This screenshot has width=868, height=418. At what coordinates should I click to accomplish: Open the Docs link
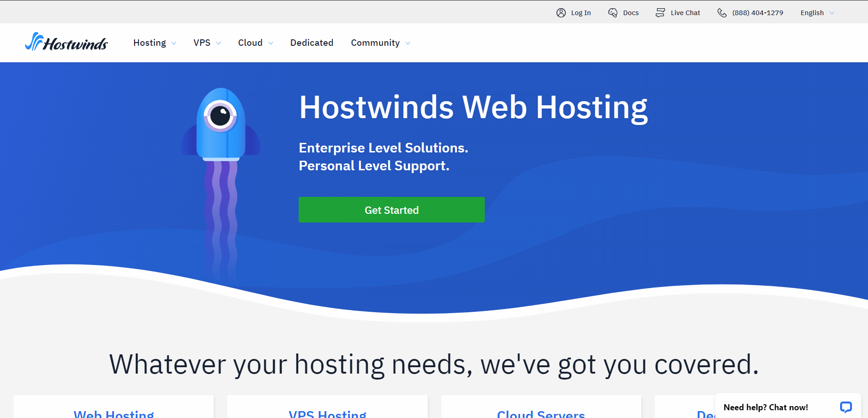(x=631, y=13)
